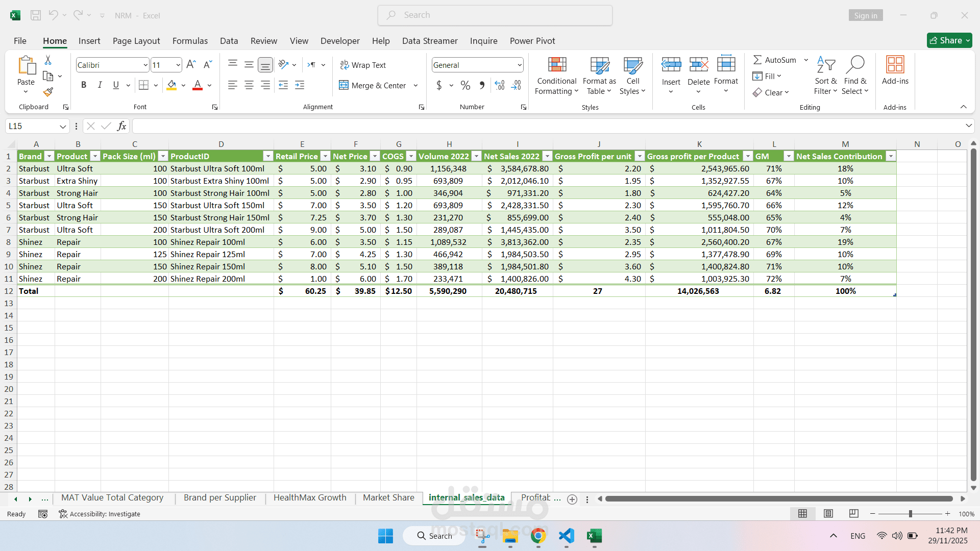
Task: Open the font size dropdown
Action: pyautogui.click(x=178, y=65)
